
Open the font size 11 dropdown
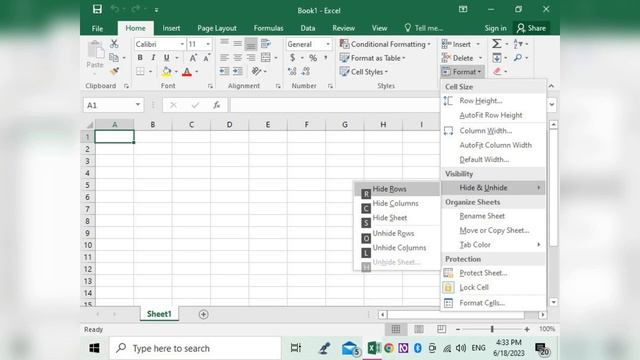[x=208, y=44]
